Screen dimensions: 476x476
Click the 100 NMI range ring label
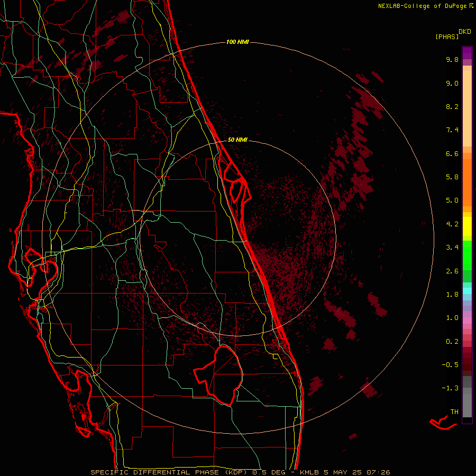point(237,42)
